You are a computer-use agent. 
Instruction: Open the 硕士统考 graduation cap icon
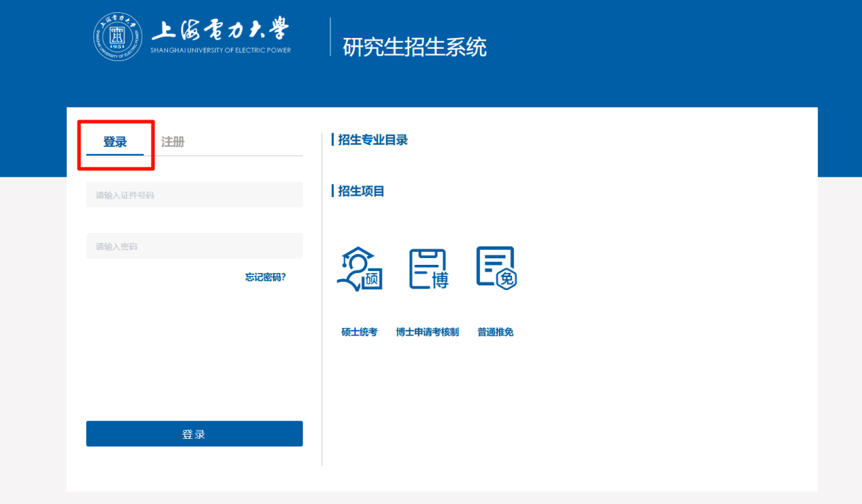pyautogui.click(x=360, y=269)
